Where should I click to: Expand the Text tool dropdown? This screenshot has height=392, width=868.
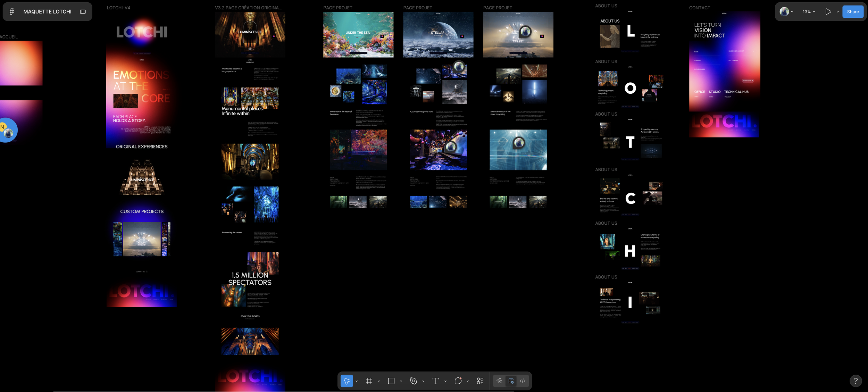pyautogui.click(x=445, y=381)
